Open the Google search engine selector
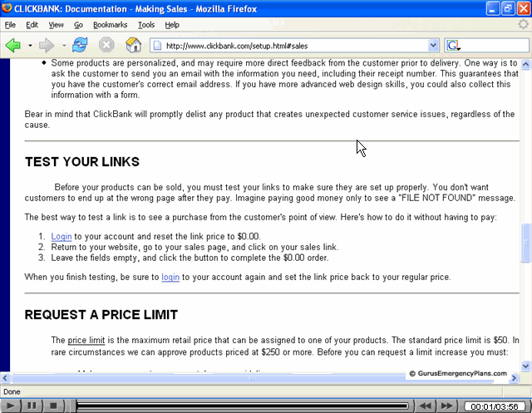This screenshot has width=532, height=413. pyautogui.click(x=453, y=46)
